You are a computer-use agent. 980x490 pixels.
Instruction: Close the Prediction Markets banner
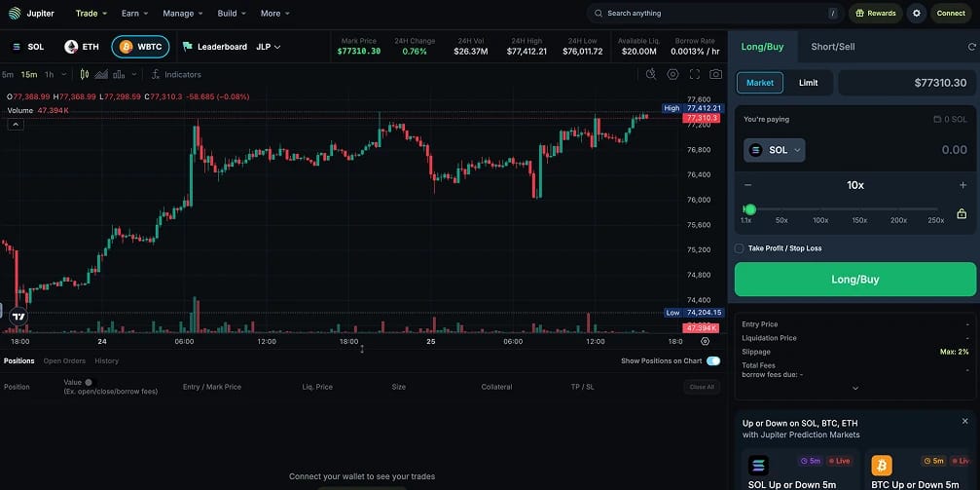(965, 421)
